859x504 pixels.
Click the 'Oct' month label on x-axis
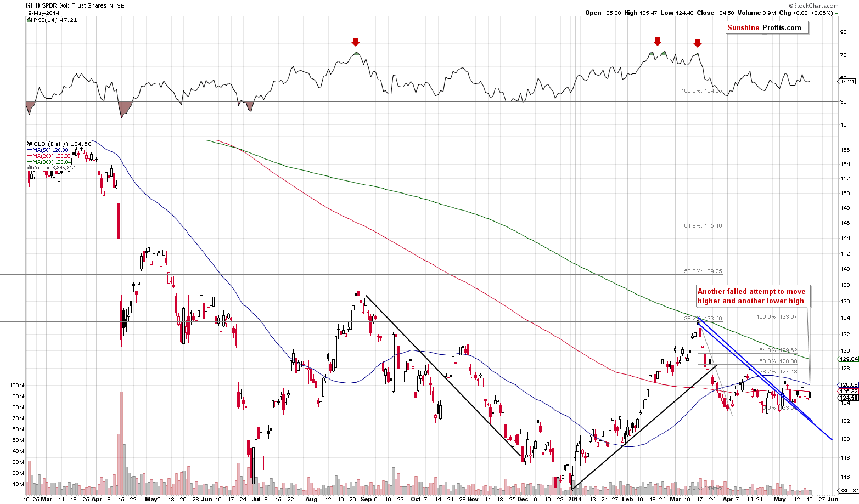[416, 499]
